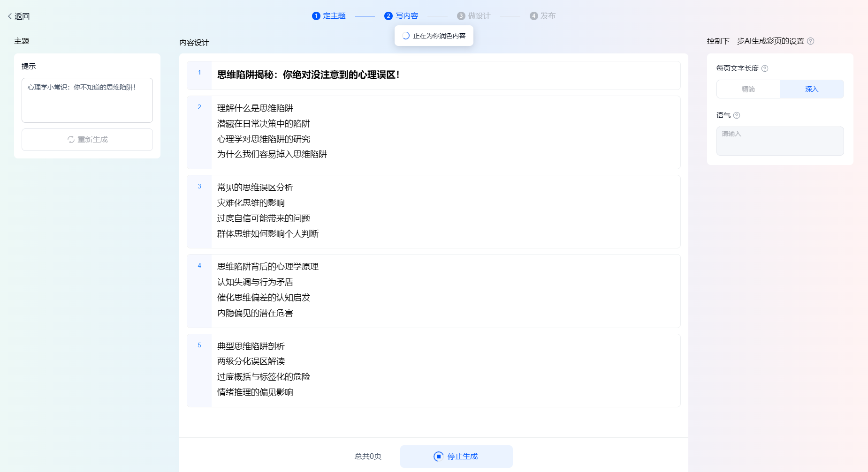
Task: Click the help icon beside 语气
Action: coord(737,115)
